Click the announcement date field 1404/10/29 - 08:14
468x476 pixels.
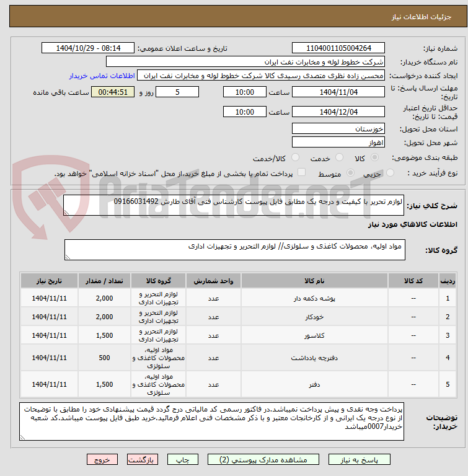tap(88, 48)
